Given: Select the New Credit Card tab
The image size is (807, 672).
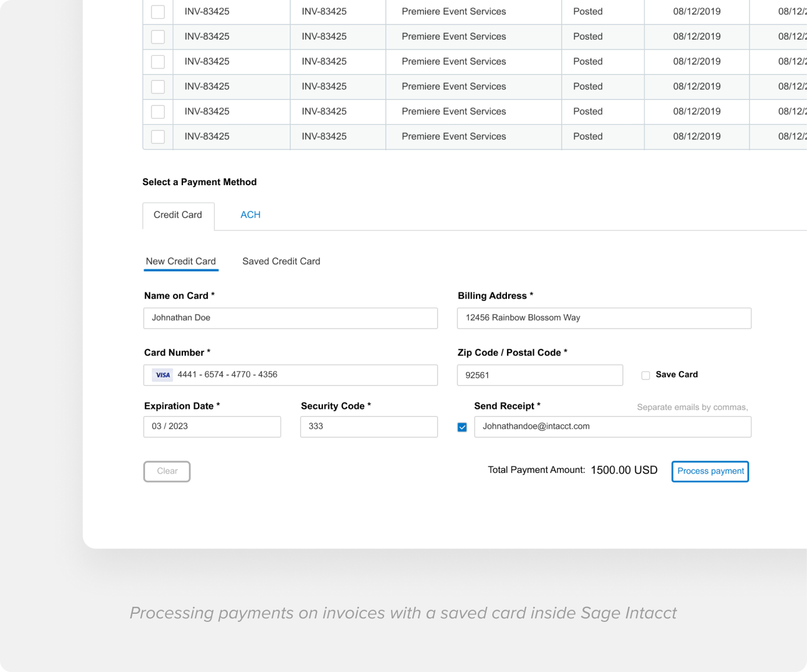Looking at the screenshot, I should pos(181,261).
